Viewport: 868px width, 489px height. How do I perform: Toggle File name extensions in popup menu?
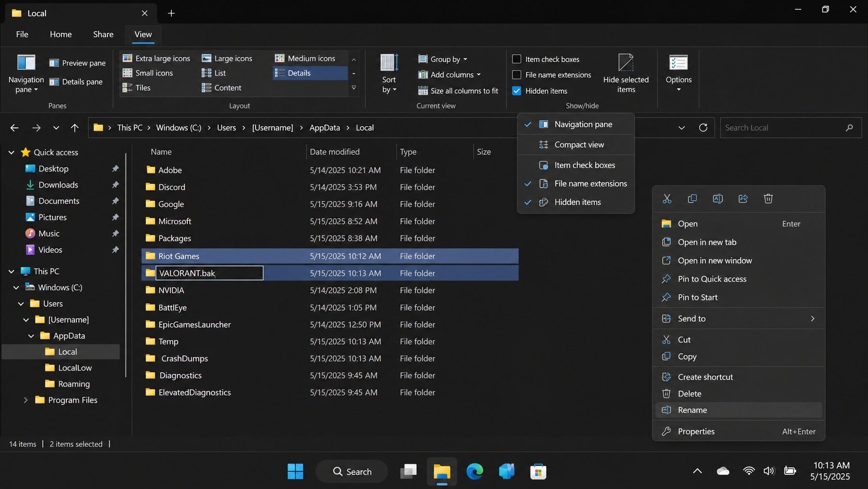click(576, 183)
